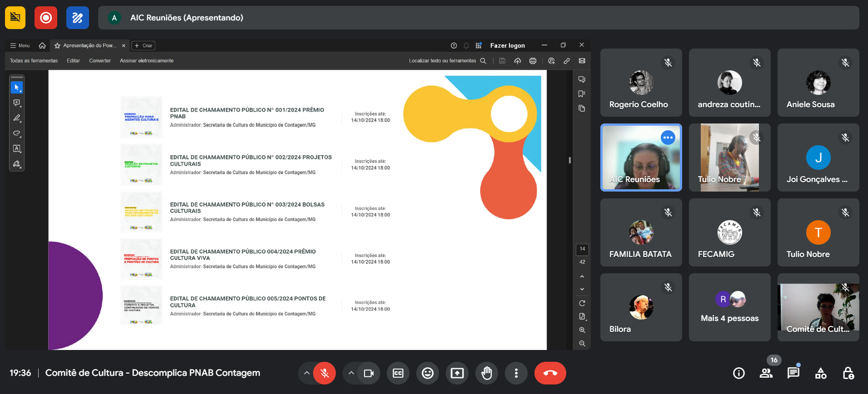The image size is (868, 394).
Task: Open the activities icon
Action: (x=821, y=373)
